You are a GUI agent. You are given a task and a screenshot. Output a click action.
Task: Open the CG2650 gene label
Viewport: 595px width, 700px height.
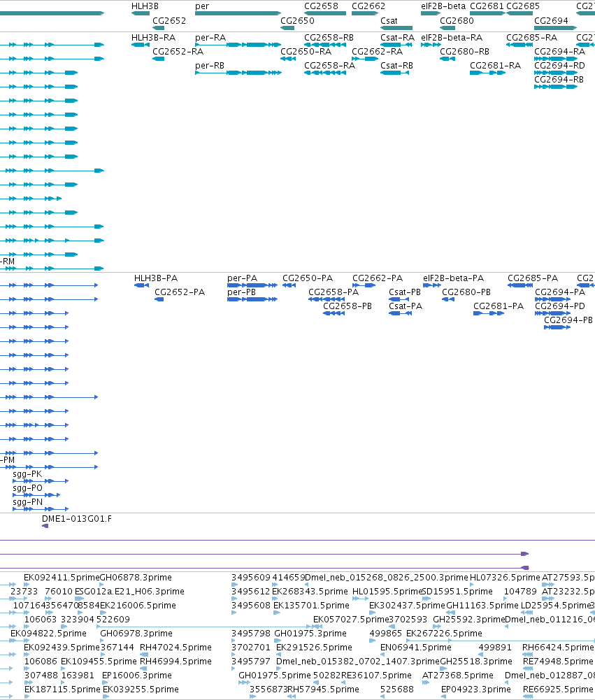coord(297,20)
